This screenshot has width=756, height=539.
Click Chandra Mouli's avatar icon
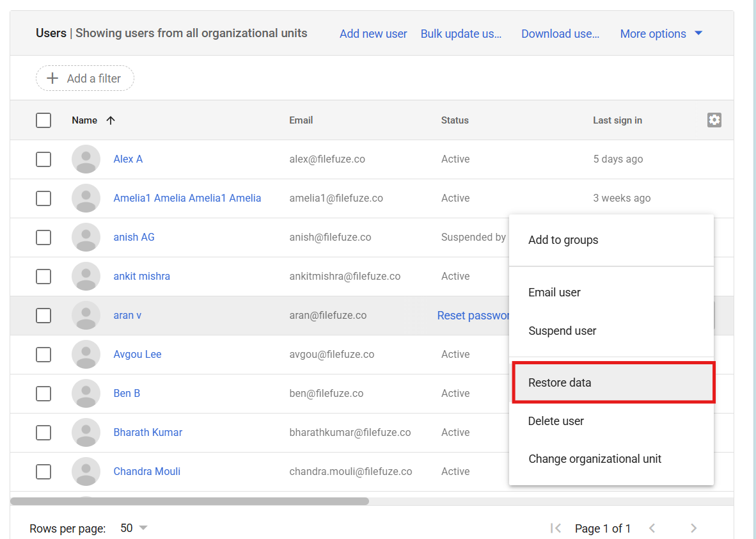pyautogui.click(x=86, y=471)
